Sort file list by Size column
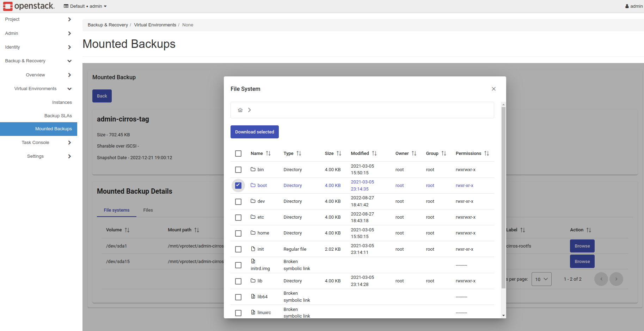This screenshot has width=644, height=331. [339, 154]
